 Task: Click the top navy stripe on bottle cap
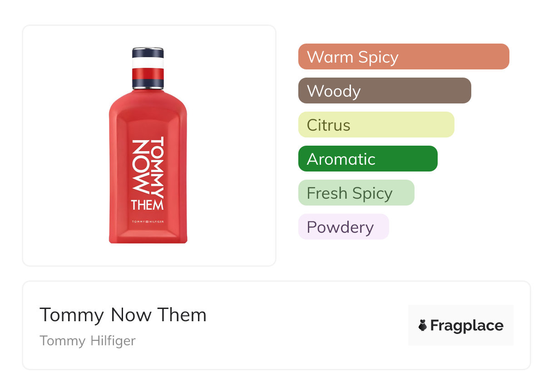coord(148,53)
